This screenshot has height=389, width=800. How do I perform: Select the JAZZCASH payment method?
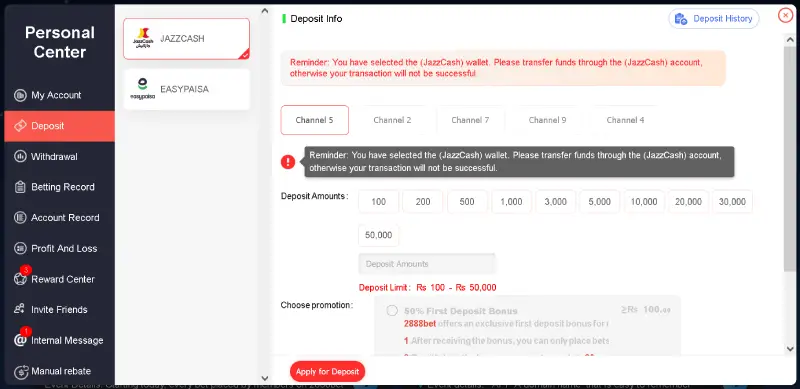186,39
